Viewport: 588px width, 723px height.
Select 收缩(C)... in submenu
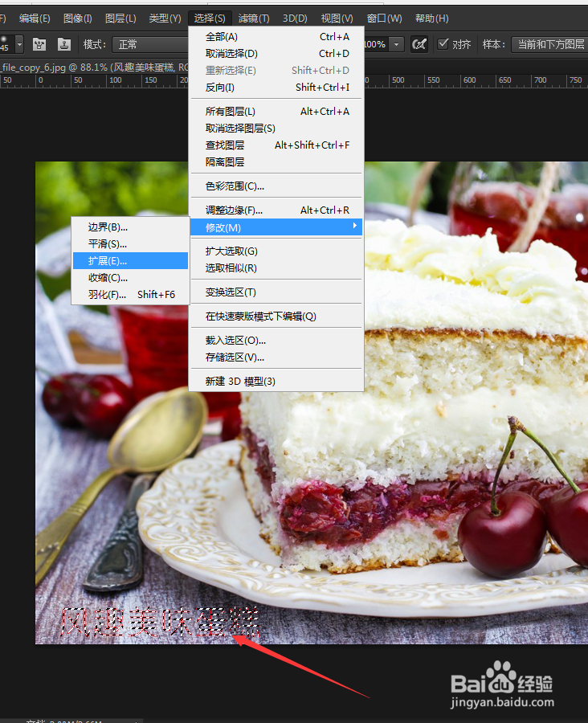point(130,278)
